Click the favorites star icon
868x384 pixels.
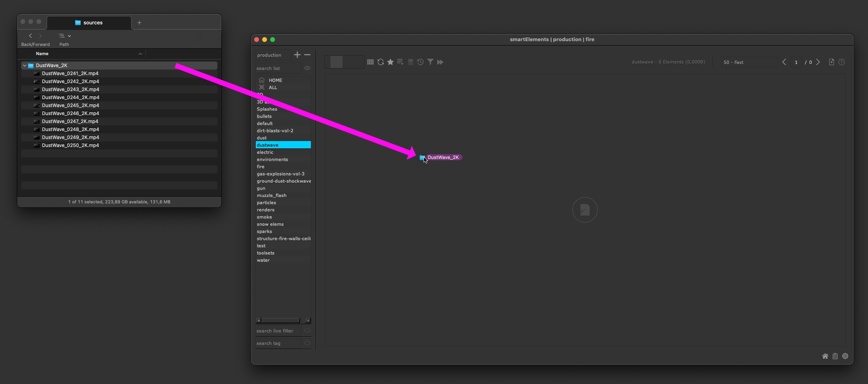390,62
